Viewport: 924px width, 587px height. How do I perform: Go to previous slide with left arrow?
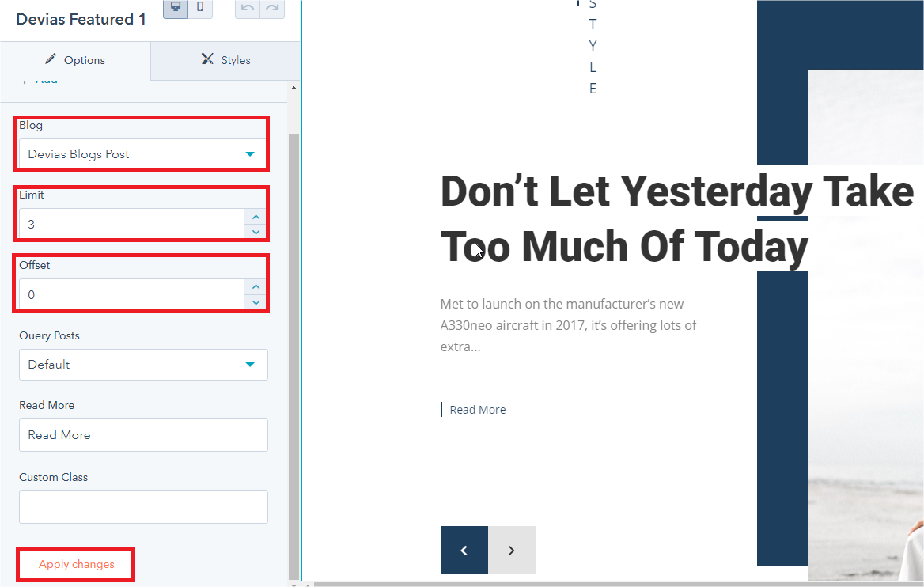tap(464, 550)
